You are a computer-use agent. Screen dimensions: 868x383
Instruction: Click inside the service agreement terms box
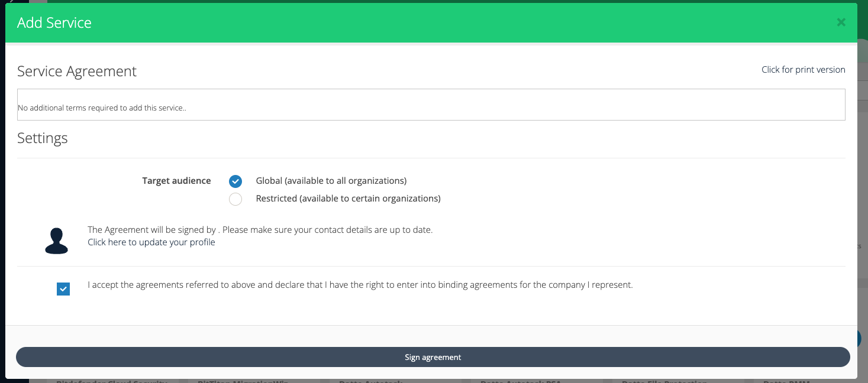click(x=431, y=105)
